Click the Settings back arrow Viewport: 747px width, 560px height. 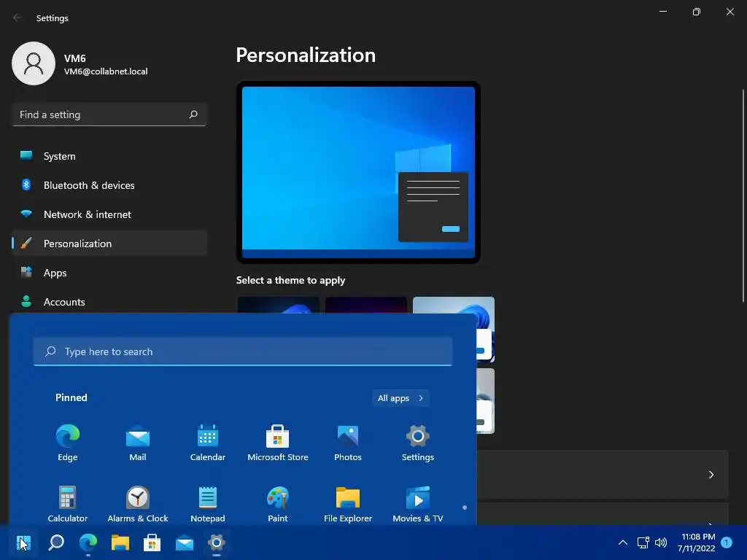click(x=18, y=18)
